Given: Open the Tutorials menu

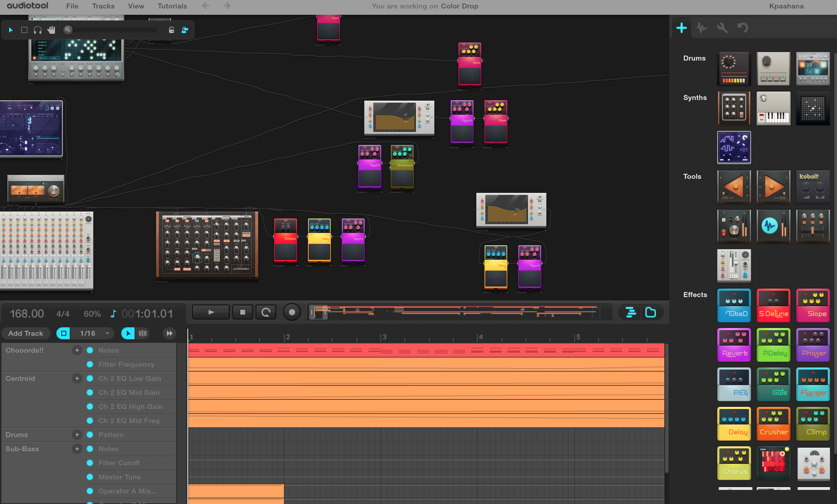Looking at the screenshot, I should point(172,6).
